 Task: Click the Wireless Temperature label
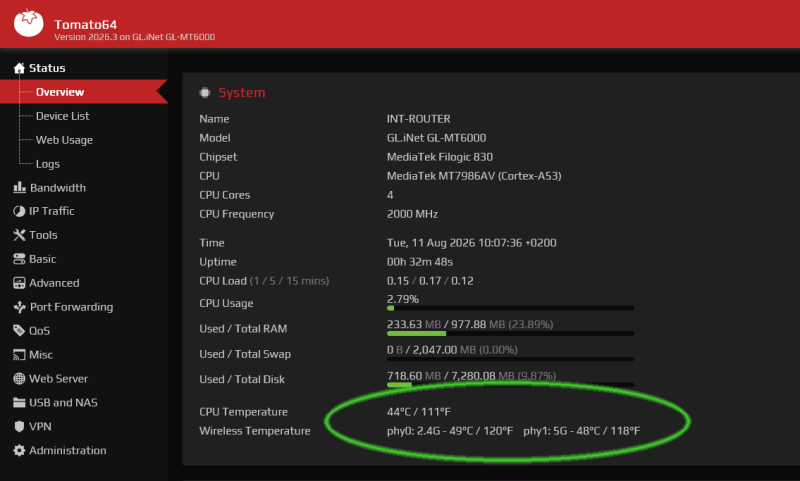[255, 431]
